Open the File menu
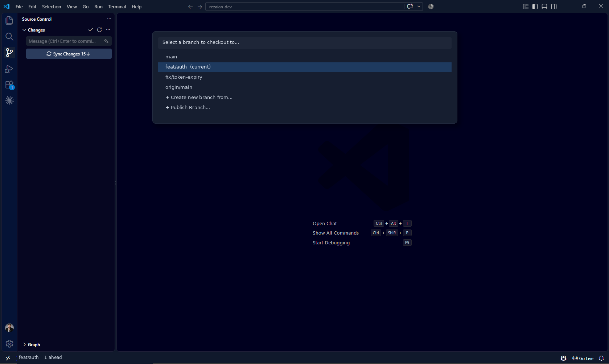This screenshot has width=609, height=364. pos(19,7)
